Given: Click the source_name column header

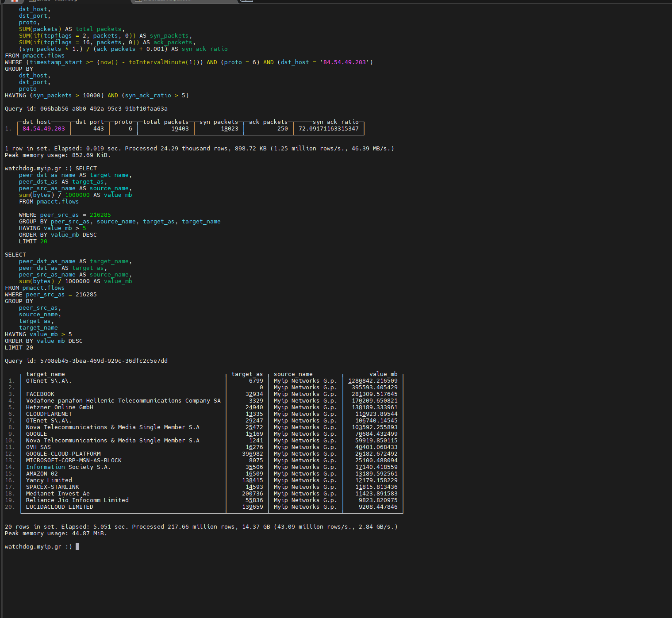Looking at the screenshot, I should coord(293,374).
